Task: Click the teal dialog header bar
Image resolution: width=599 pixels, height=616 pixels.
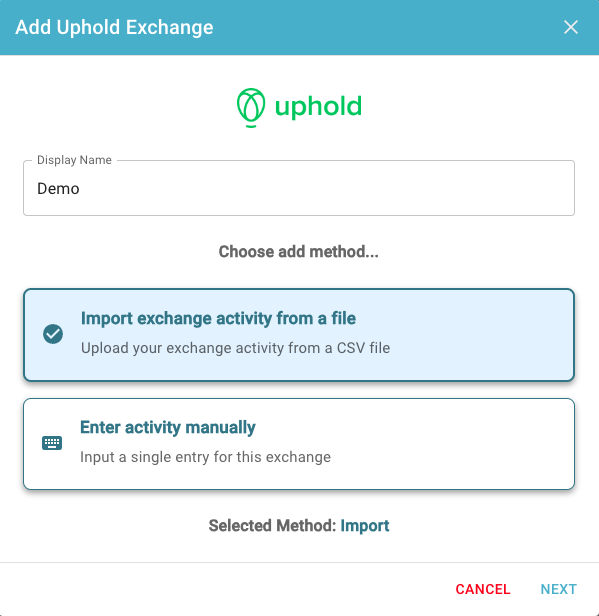Action: click(354, 27)
